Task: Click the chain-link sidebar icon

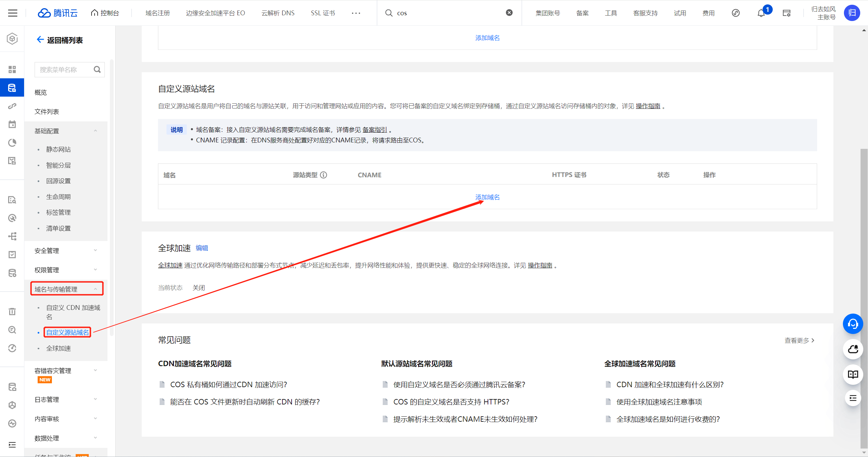Action: tap(12, 106)
